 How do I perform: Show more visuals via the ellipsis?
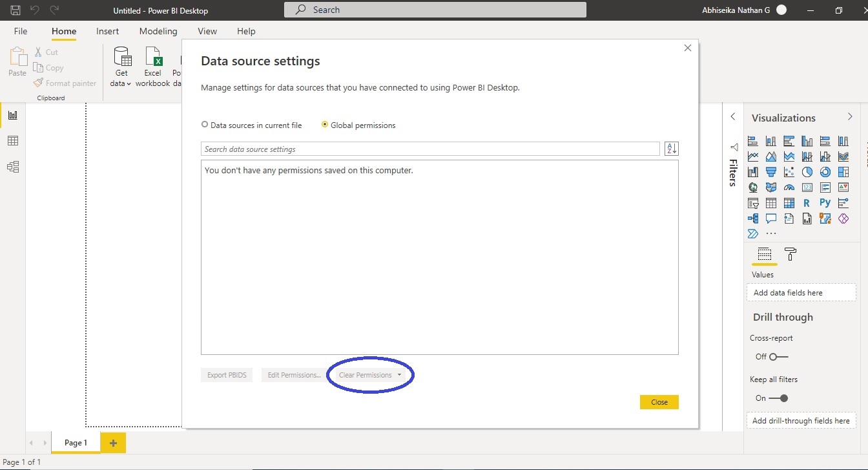(770, 233)
